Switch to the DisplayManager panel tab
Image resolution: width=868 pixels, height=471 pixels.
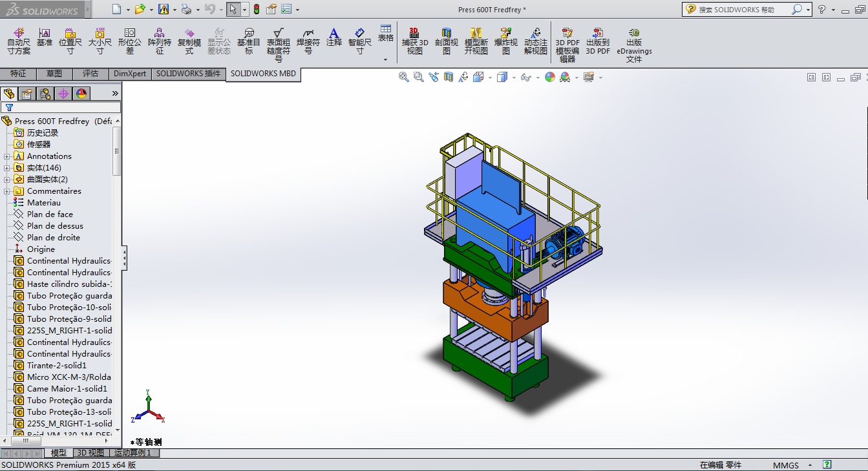[x=81, y=94]
